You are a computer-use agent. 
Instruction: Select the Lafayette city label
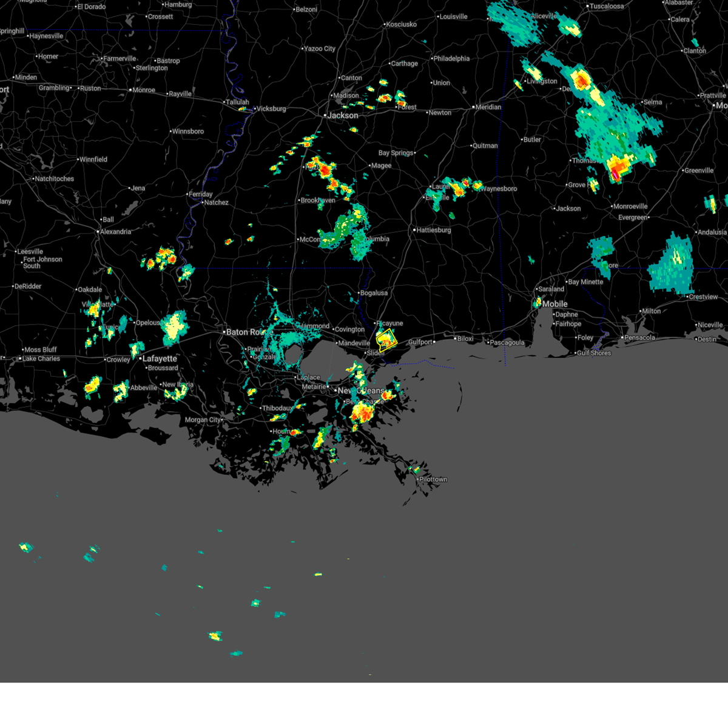click(x=160, y=359)
